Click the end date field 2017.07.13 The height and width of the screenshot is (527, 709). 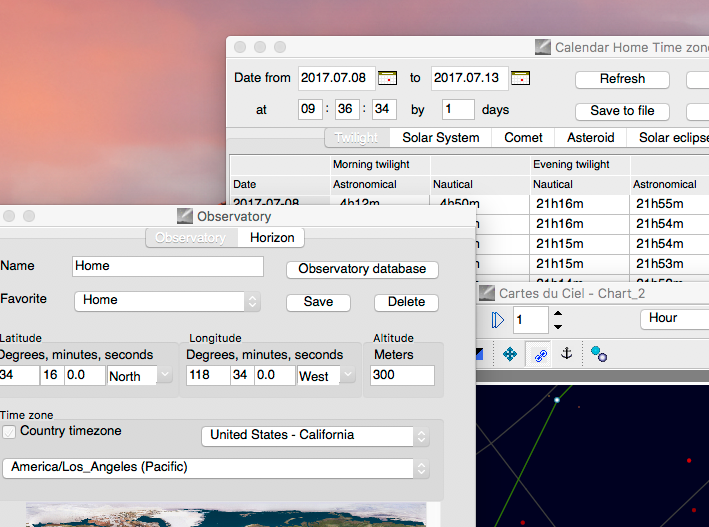pyautogui.click(x=469, y=78)
